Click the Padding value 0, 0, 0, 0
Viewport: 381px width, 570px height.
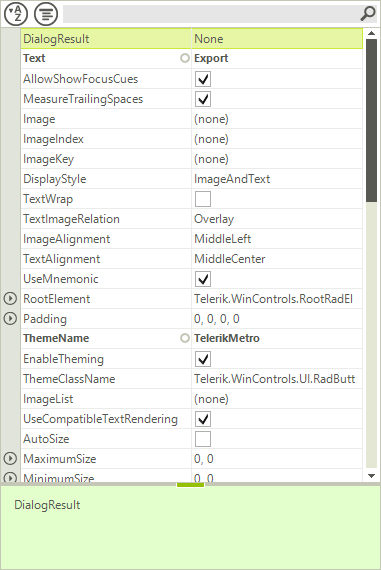[217, 319]
